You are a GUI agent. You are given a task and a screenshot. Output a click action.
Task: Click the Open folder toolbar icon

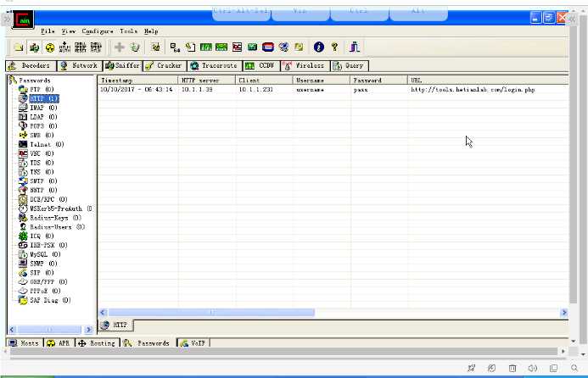(x=19, y=47)
